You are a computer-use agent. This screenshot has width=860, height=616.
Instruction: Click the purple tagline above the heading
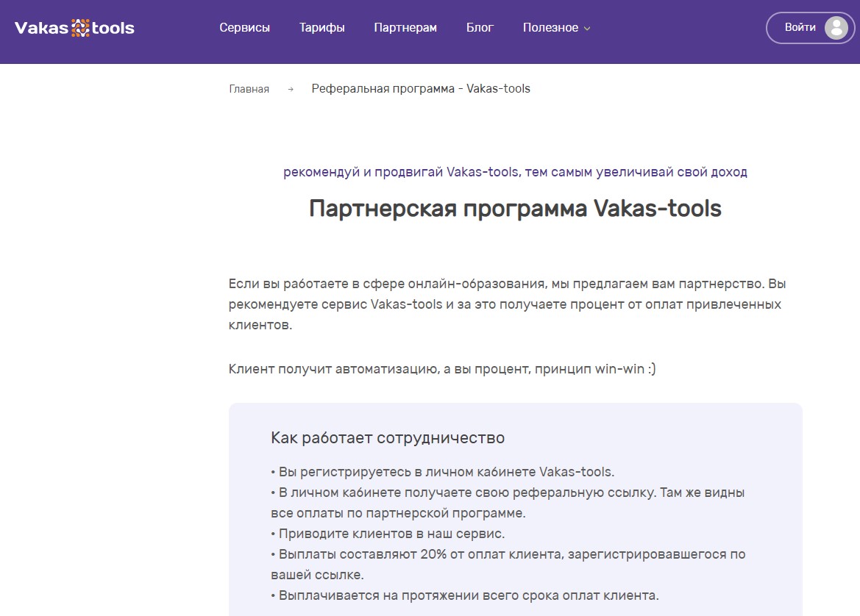click(x=515, y=172)
